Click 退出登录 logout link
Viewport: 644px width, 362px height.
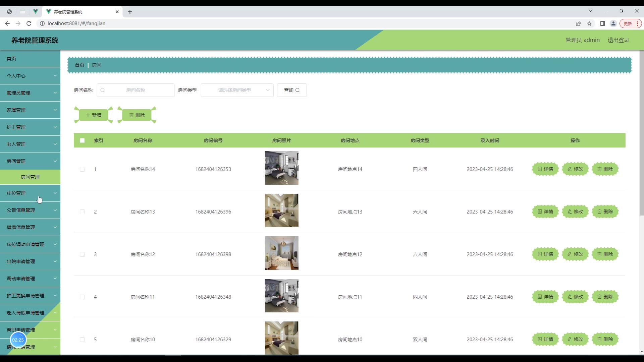point(618,40)
